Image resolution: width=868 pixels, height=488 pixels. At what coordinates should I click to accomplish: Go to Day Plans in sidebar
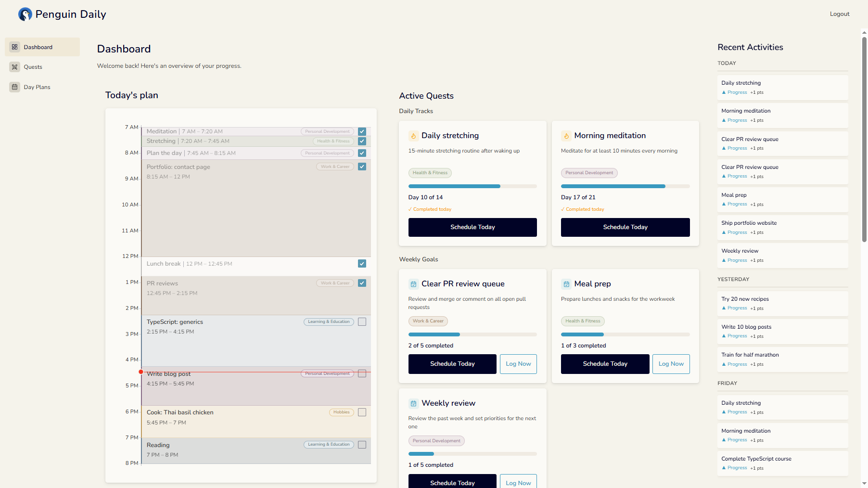coord(37,87)
